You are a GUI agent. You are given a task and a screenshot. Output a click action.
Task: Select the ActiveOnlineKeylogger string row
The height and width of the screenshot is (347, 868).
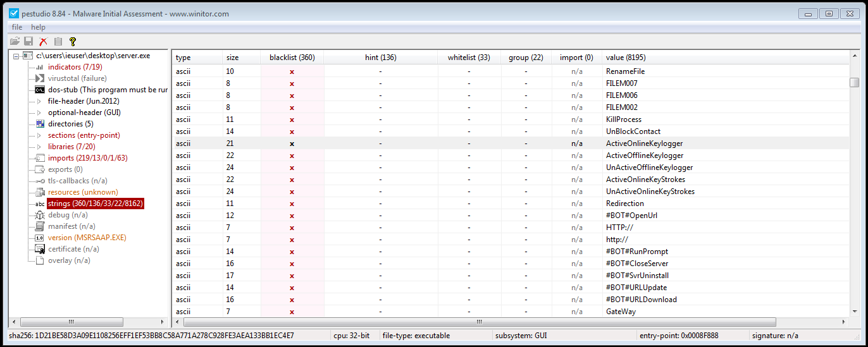[511, 143]
